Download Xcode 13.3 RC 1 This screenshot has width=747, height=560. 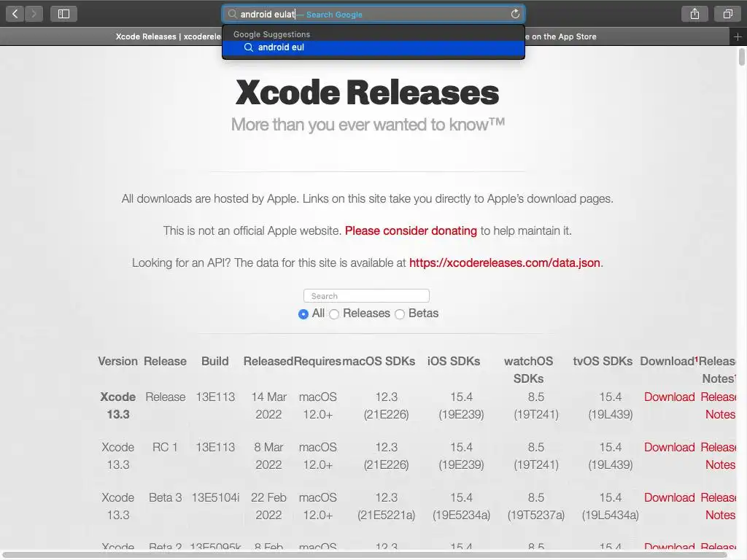670,448
